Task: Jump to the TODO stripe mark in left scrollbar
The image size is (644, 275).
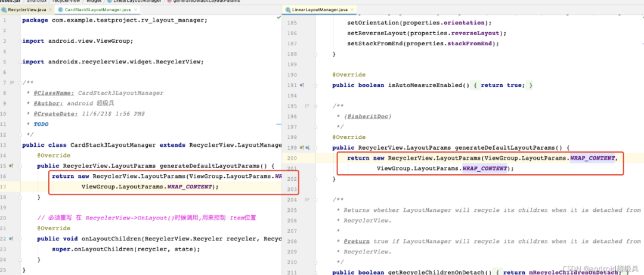Action: tap(279, 123)
